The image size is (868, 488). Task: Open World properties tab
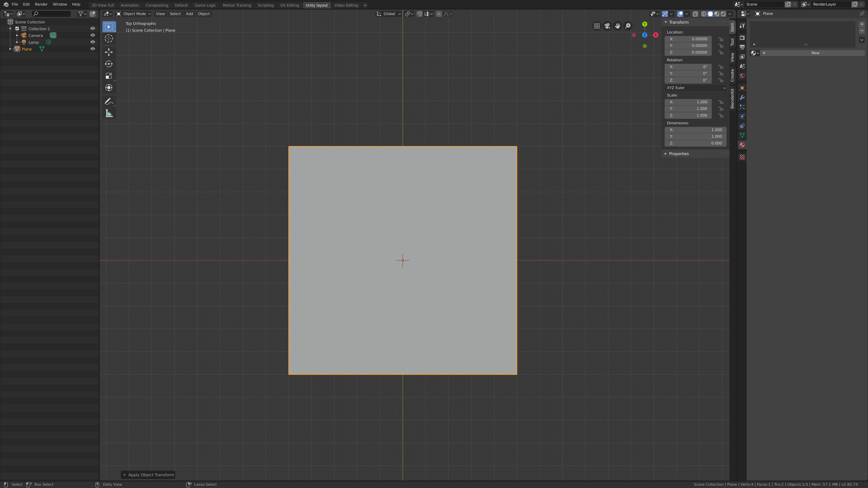(x=742, y=76)
